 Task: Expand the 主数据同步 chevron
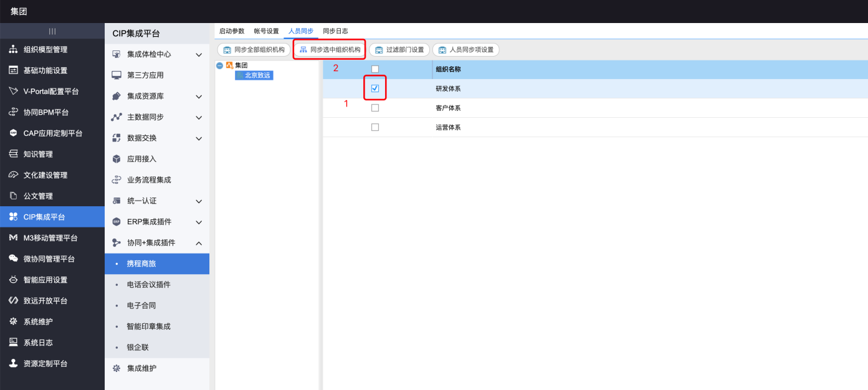point(199,117)
